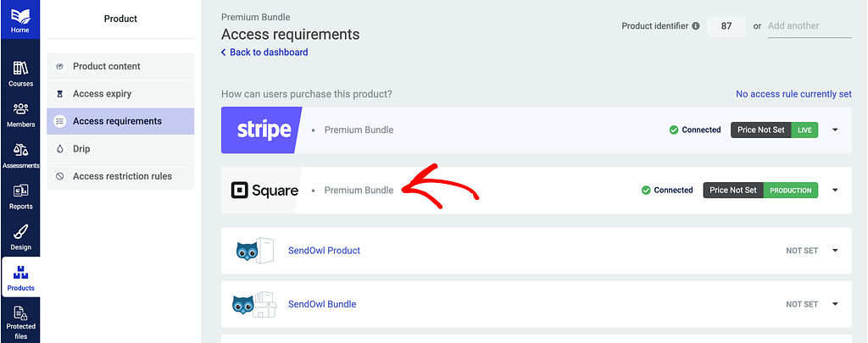Image resolution: width=868 pixels, height=343 pixels.
Task: Expand the Square payment row
Action: click(835, 191)
